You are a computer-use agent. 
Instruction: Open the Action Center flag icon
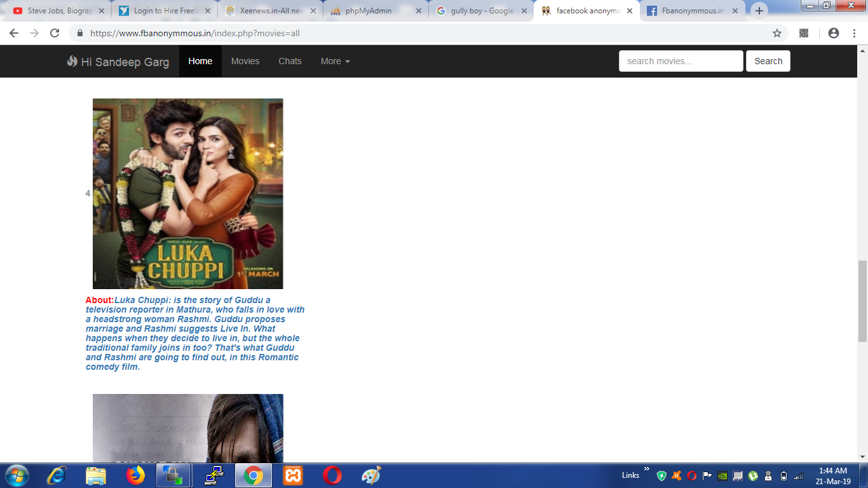[707, 476]
